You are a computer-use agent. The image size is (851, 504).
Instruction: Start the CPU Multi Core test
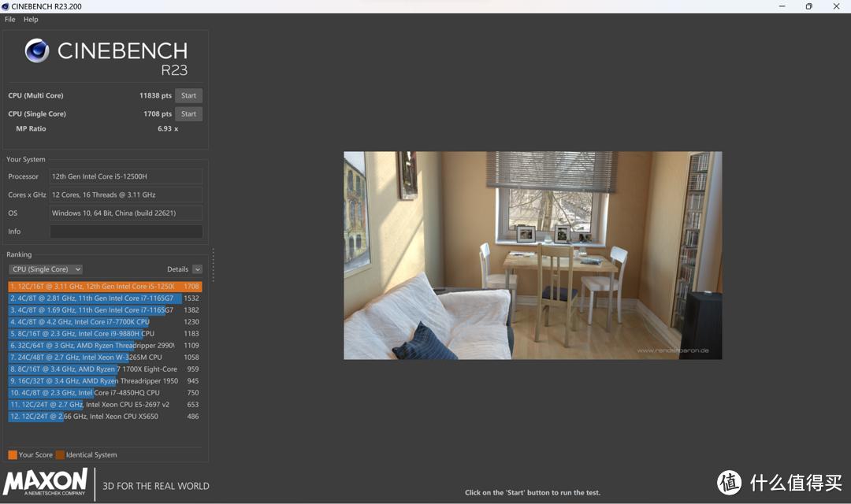click(x=188, y=95)
